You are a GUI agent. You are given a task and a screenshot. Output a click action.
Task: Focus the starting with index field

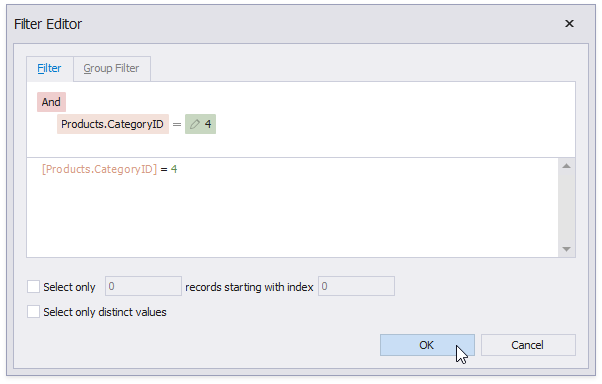pos(356,286)
